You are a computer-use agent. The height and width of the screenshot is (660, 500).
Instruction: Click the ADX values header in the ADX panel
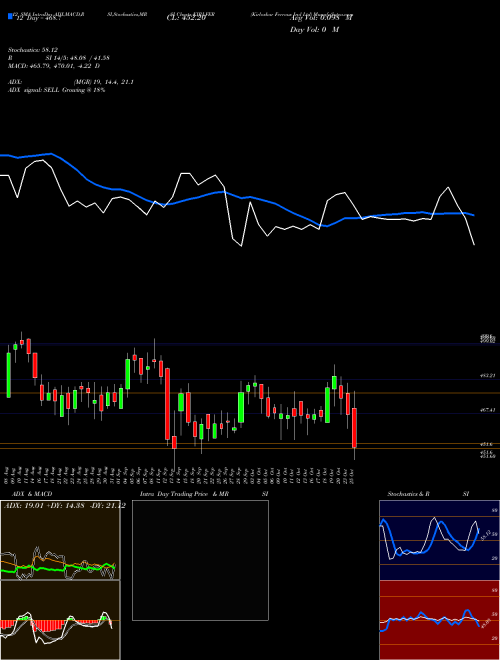click(x=63, y=506)
